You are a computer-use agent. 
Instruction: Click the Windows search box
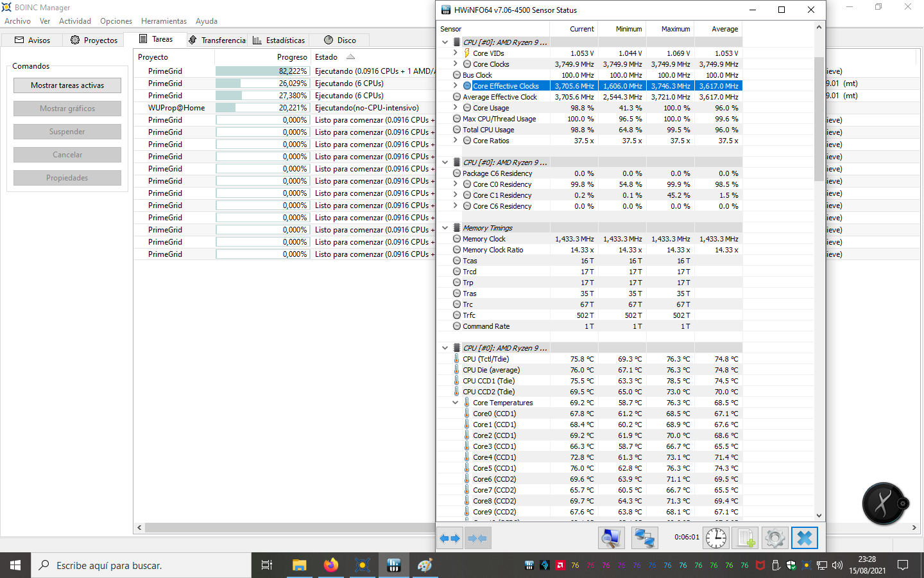click(141, 565)
